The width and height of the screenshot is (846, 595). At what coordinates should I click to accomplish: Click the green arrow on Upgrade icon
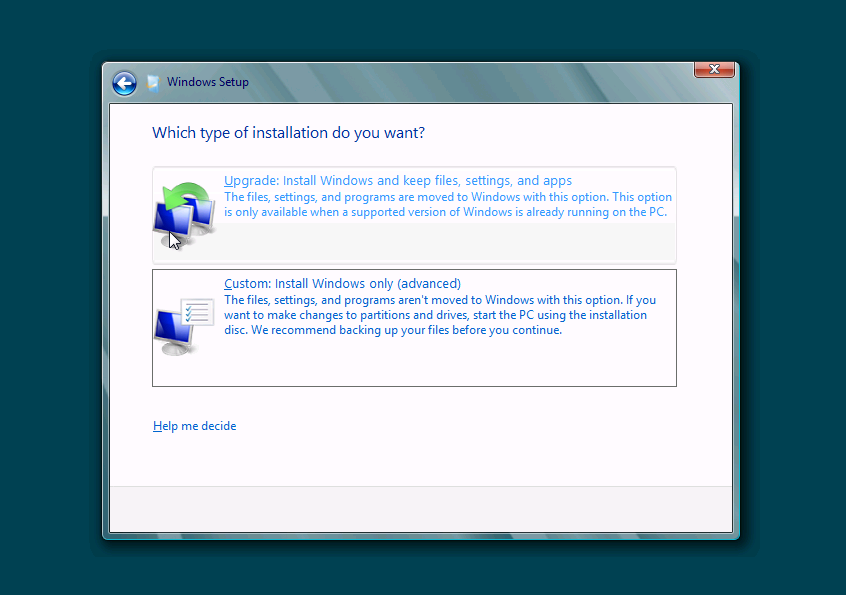[183, 194]
